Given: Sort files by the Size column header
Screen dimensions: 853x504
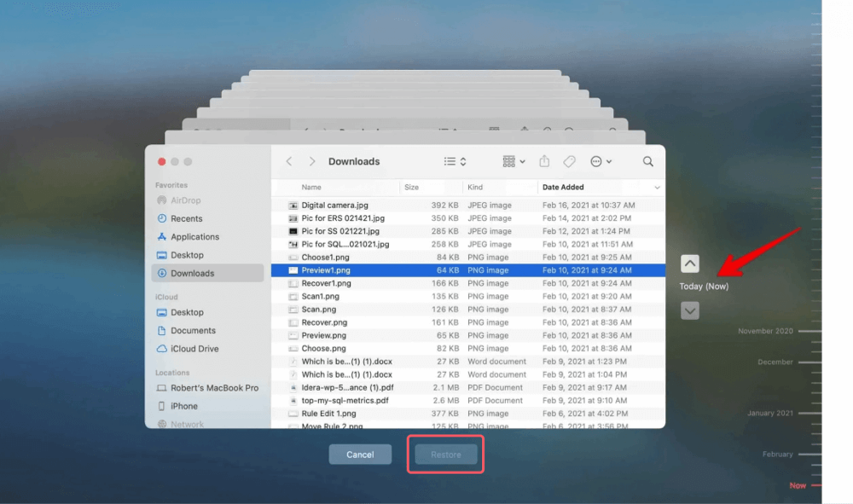Looking at the screenshot, I should pos(410,187).
